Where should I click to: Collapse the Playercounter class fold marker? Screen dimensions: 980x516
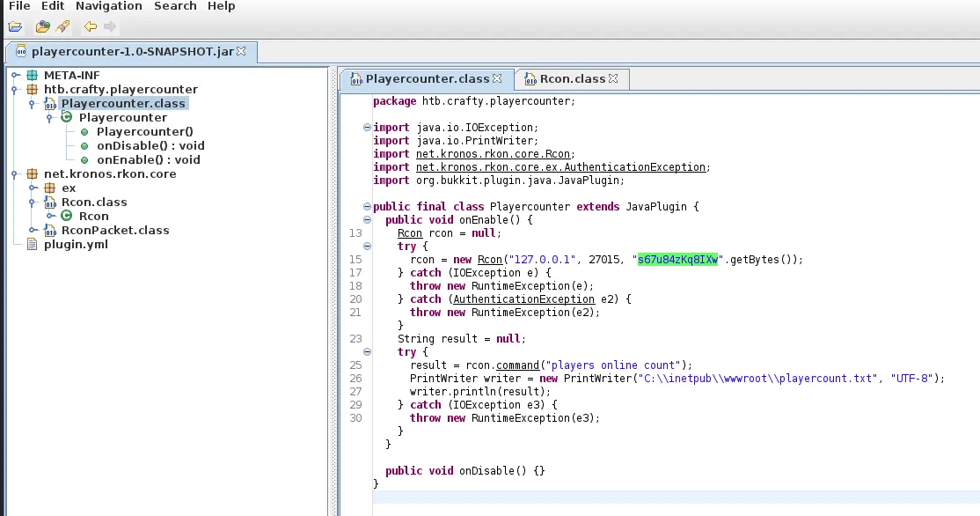pos(367,207)
